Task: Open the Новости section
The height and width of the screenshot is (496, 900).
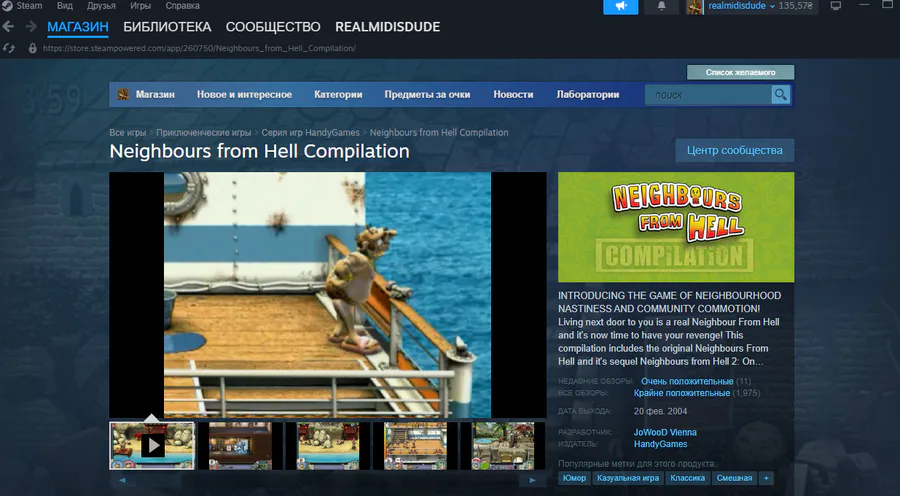Action: pos(513,95)
